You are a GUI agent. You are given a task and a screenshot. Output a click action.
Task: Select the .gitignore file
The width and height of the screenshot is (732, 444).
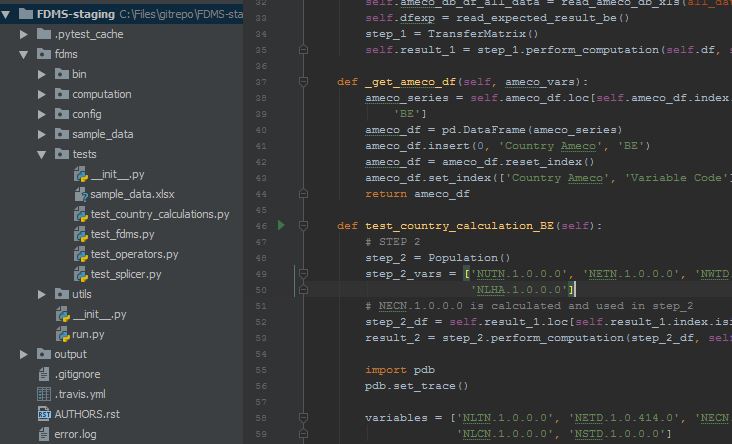point(77,374)
